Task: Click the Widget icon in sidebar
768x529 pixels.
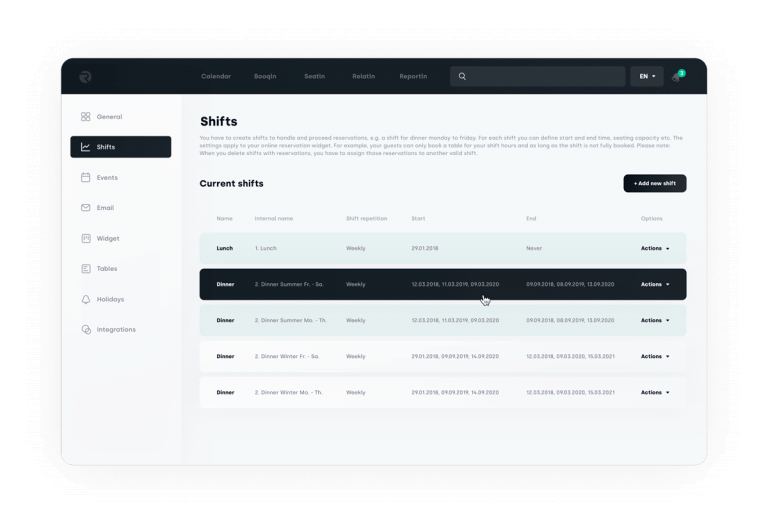Action: click(x=86, y=239)
